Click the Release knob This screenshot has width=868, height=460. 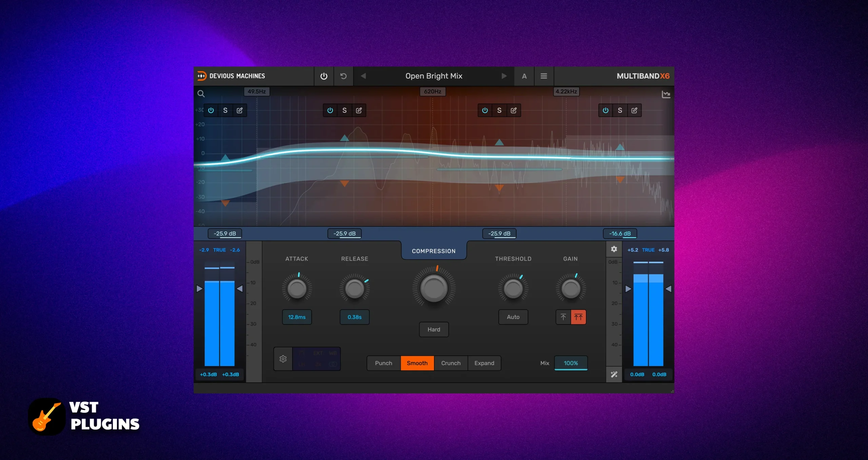coord(354,289)
